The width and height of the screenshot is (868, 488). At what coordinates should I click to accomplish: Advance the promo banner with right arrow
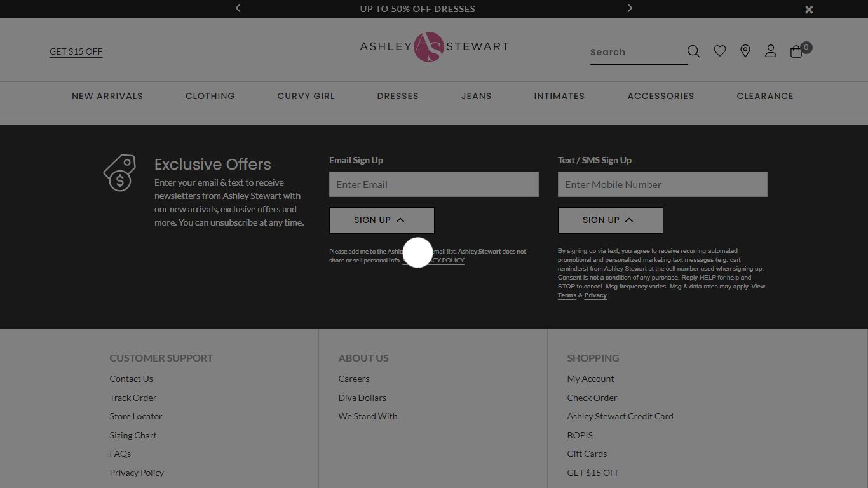click(629, 8)
